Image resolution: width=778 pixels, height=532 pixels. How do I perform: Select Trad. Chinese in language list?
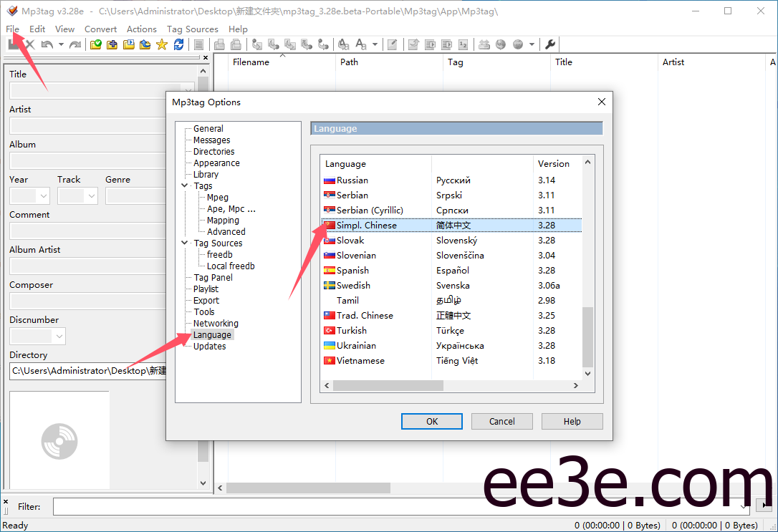365,316
